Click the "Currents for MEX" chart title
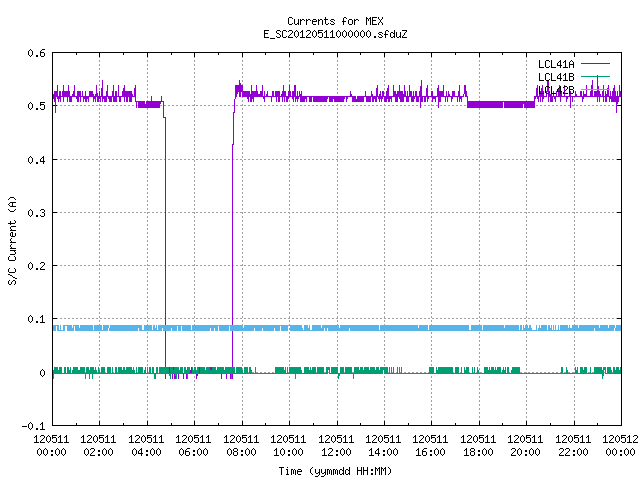 335,21
